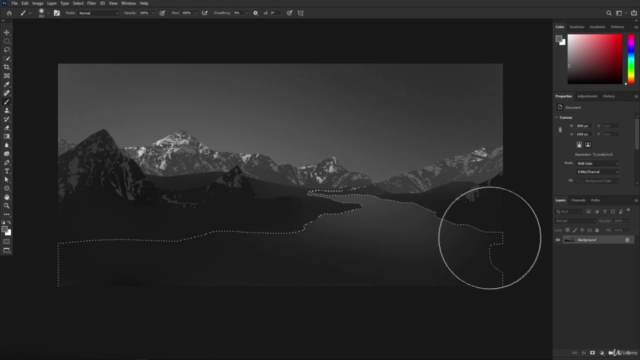The width and height of the screenshot is (640, 360).
Task: Select the Blur tool
Action: [7, 145]
